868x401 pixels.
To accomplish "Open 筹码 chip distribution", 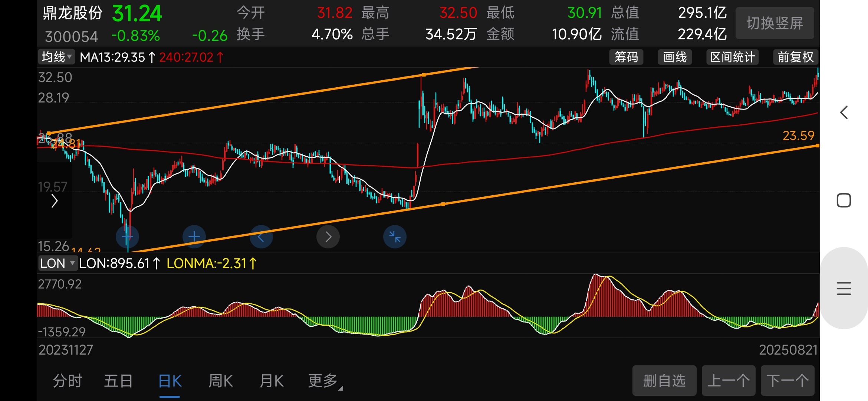I will (626, 57).
